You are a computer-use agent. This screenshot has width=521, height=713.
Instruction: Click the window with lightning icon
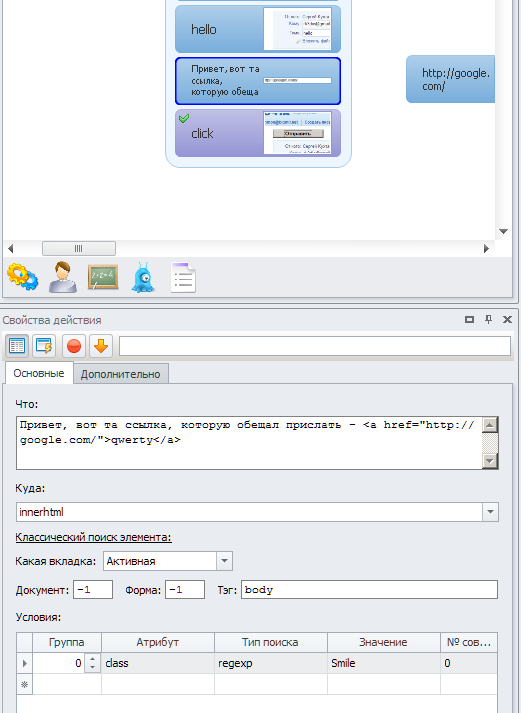point(44,346)
